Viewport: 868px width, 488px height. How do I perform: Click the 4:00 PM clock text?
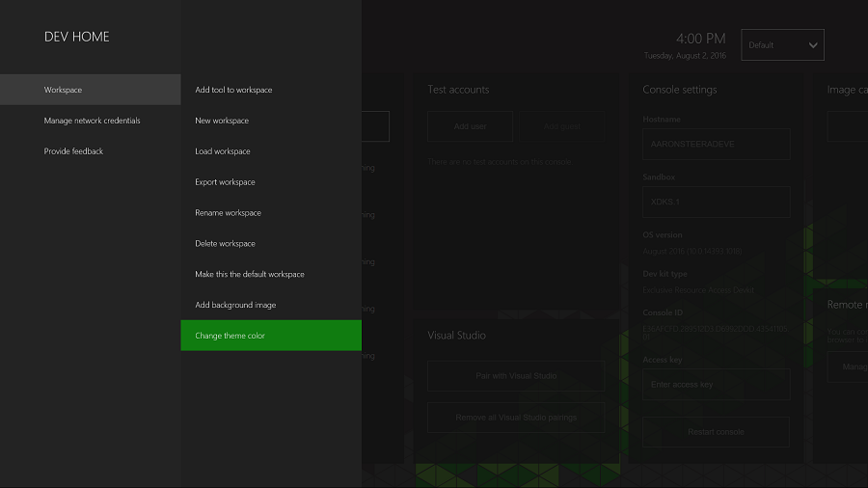700,39
